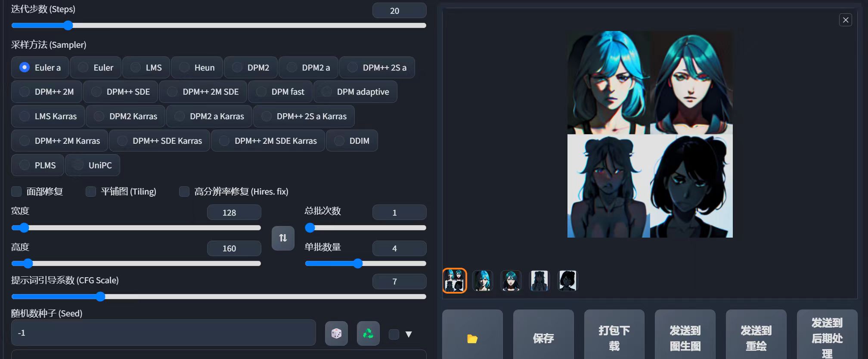The height and width of the screenshot is (359, 868).
Task: Swap width and height with the arrows button
Action: pyautogui.click(x=283, y=238)
